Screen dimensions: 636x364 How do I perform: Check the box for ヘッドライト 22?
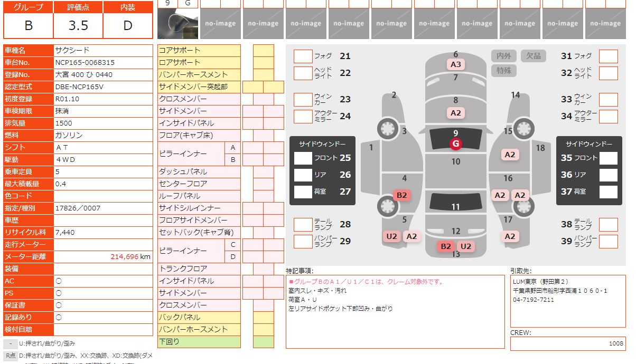click(x=303, y=73)
